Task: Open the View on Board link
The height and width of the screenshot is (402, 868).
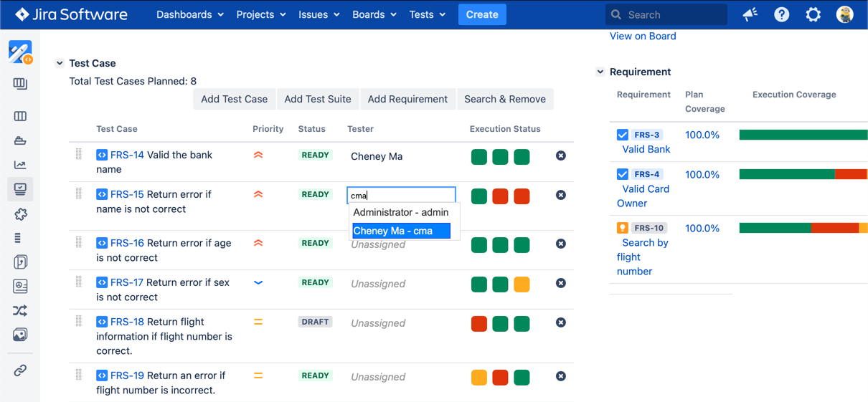Action: 643,36
